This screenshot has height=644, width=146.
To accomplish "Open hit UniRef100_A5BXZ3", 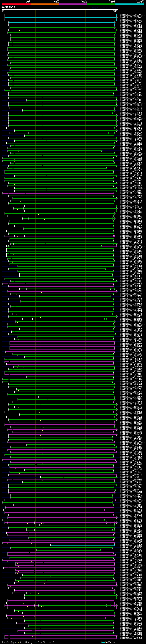I will (x=131, y=45).
